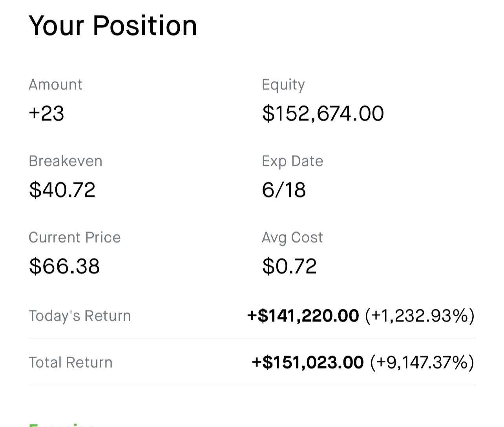Viewport: 504px width, 427px height.
Task: Select the Equity label
Action: (x=283, y=85)
